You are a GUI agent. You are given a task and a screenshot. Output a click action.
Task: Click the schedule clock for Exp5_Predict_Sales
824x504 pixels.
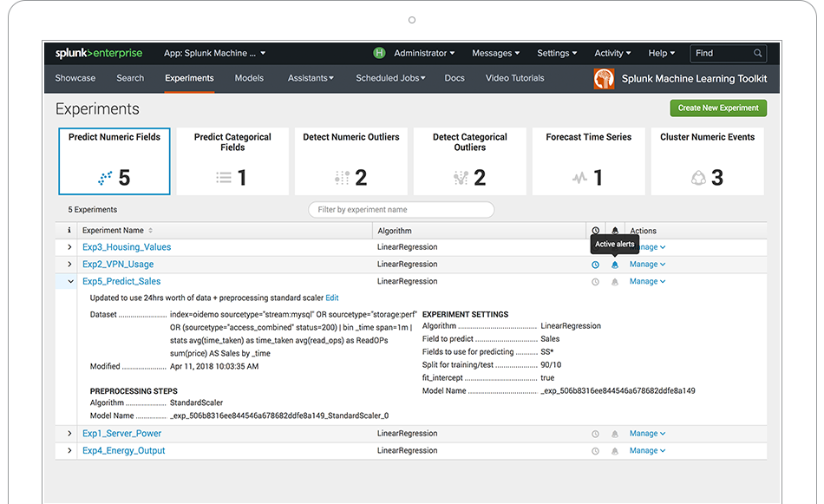point(595,282)
